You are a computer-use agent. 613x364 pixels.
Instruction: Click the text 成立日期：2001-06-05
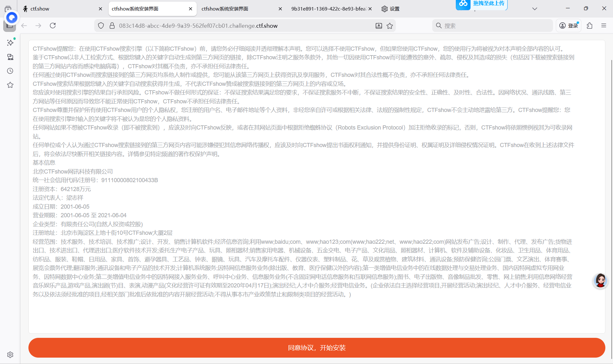61,207
